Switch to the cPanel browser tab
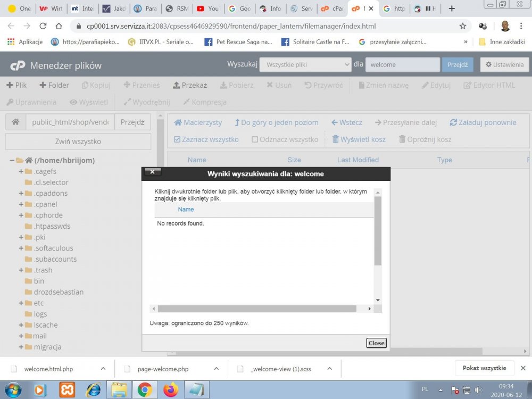 tap(332, 9)
